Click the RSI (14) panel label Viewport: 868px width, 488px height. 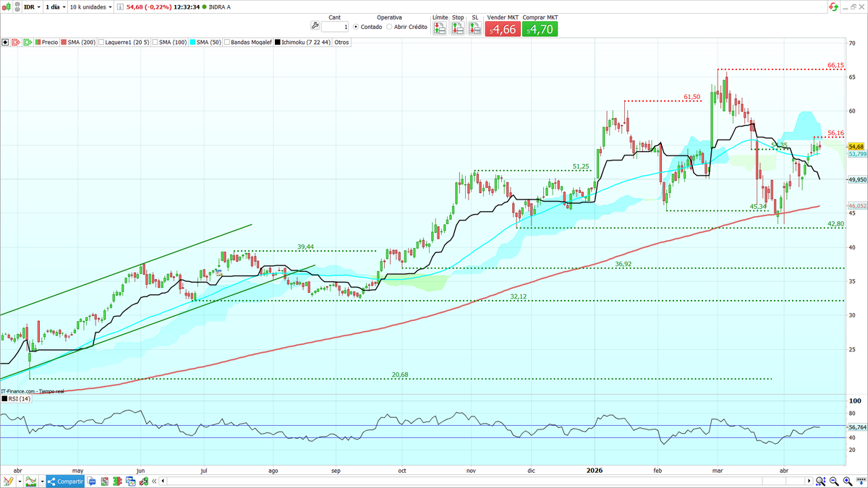pyautogui.click(x=20, y=398)
